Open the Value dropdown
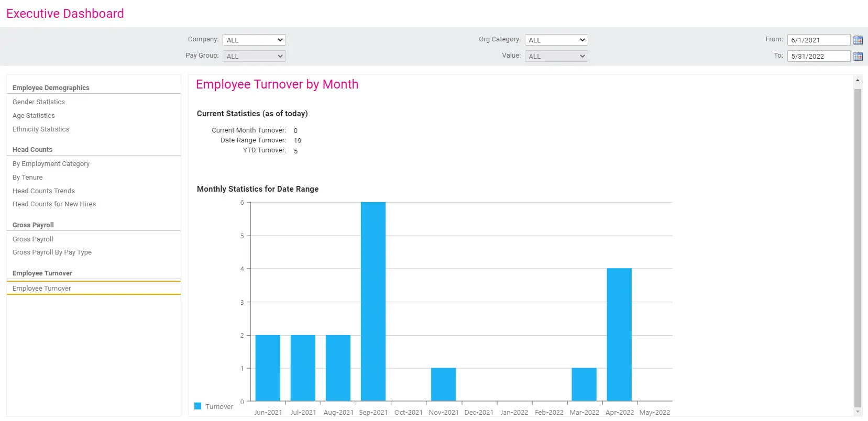The height and width of the screenshot is (421, 868). click(x=556, y=56)
